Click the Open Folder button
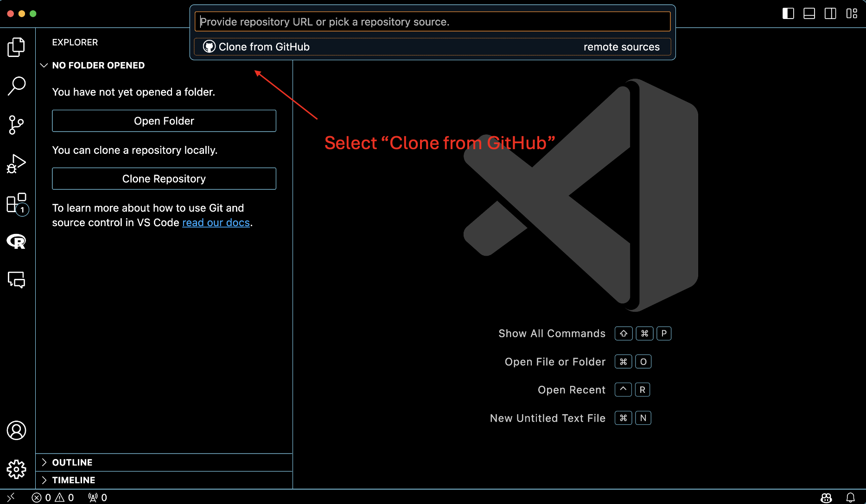 (x=164, y=121)
